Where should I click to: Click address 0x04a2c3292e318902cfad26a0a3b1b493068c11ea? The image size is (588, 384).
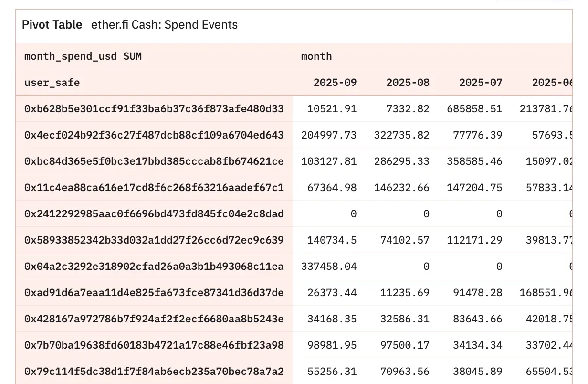pos(154,267)
